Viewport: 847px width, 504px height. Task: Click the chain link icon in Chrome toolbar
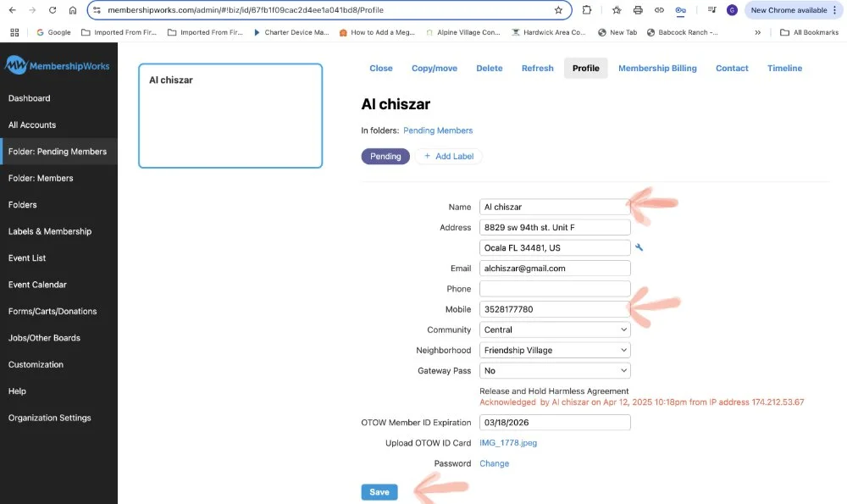click(x=659, y=9)
